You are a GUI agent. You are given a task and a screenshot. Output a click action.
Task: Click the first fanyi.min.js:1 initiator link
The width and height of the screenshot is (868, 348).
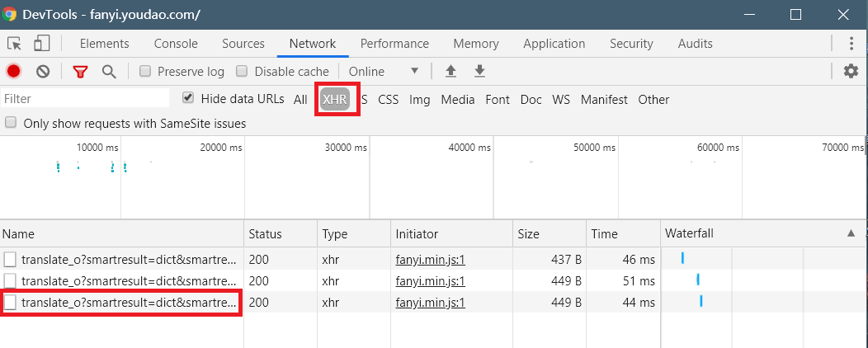click(x=430, y=260)
